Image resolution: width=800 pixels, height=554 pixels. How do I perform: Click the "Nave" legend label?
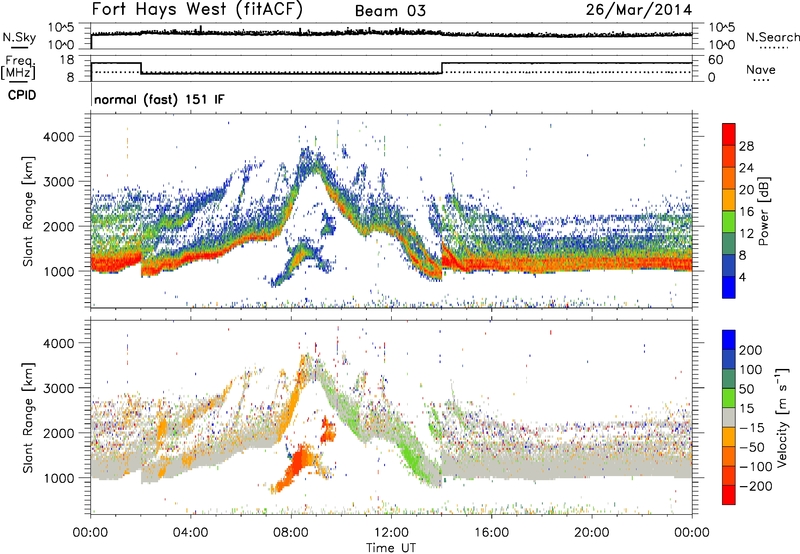[761, 69]
